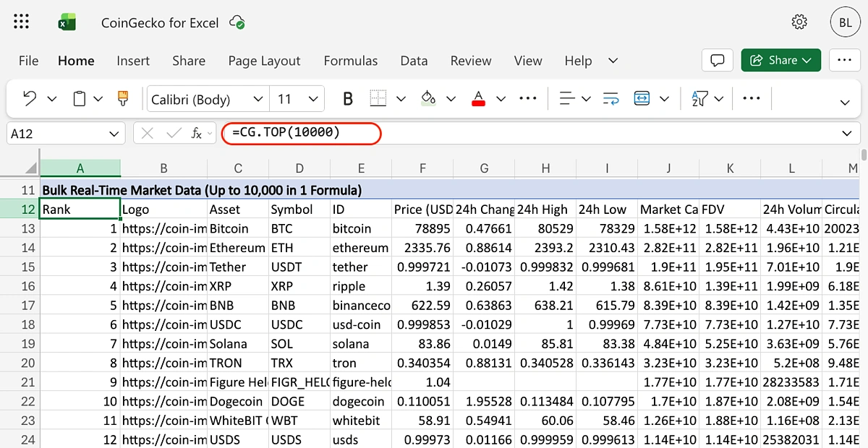Click the vertical scrollbar thumb
Screen dimensions: 868x448
864,155
